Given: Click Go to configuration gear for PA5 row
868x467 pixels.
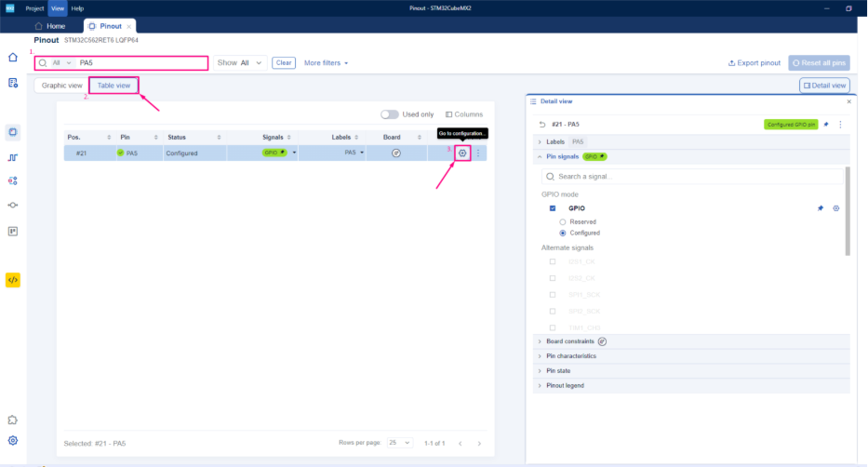Looking at the screenshot, I should click(462, 153).
